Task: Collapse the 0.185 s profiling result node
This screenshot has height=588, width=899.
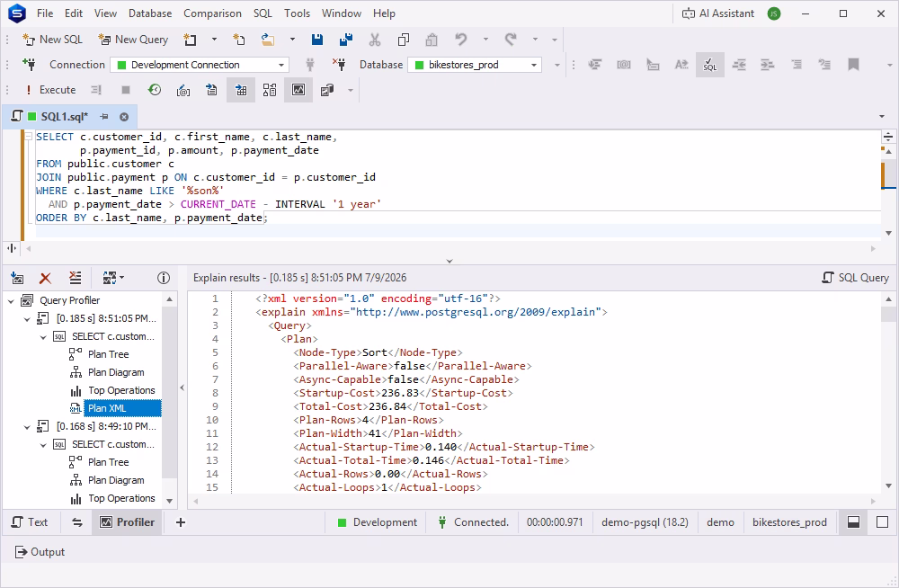Action: click(x=27, y=318)
